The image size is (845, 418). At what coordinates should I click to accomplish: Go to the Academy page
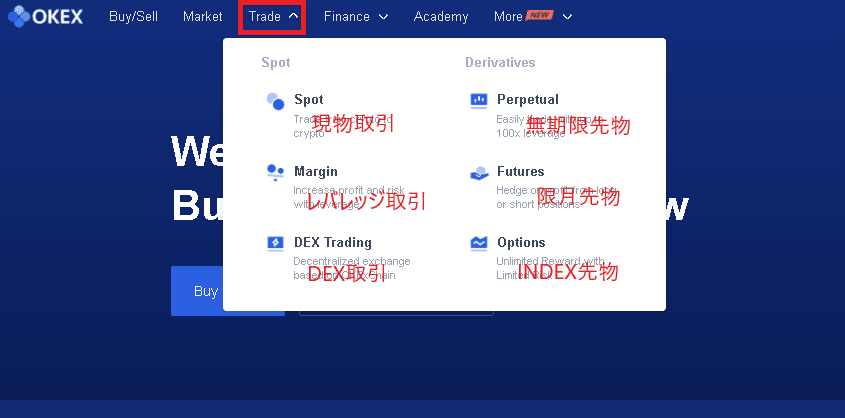point(441,17)
